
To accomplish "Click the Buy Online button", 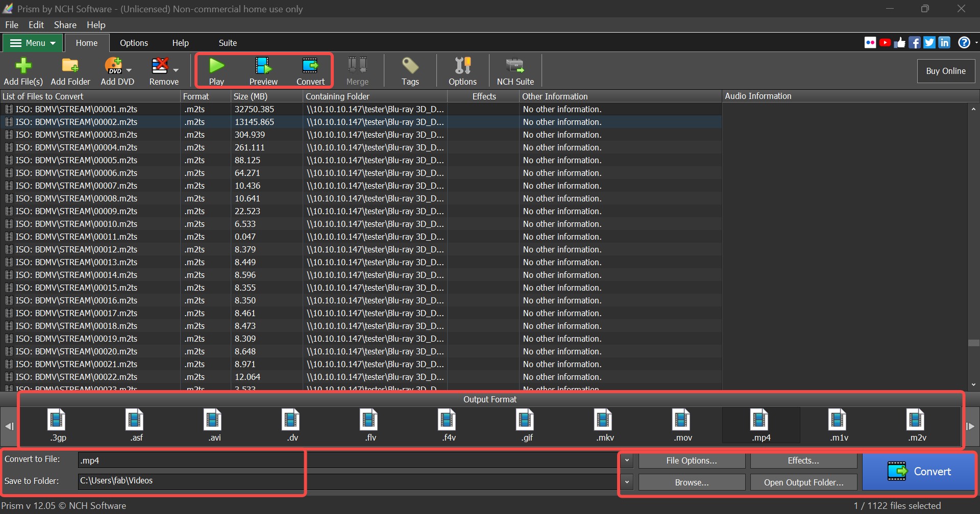I will pyautogui.click(x=945, y=70).
